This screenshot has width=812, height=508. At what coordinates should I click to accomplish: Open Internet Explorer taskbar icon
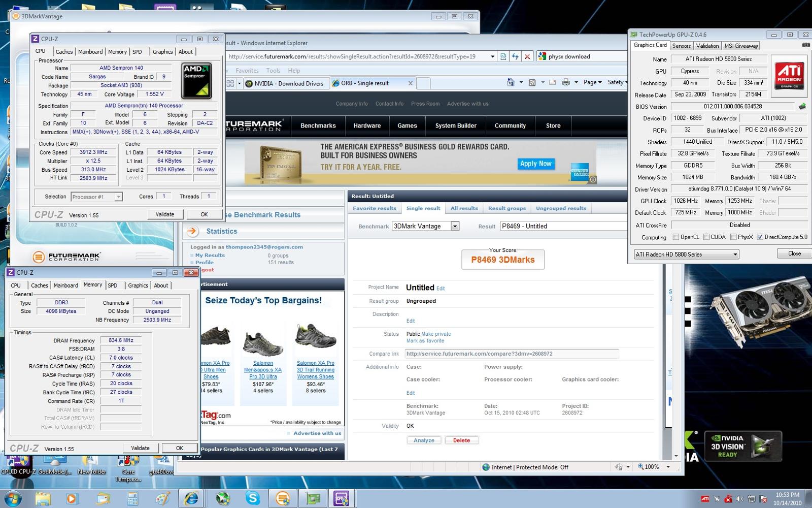pyautogui.click(x=191, y=499)
